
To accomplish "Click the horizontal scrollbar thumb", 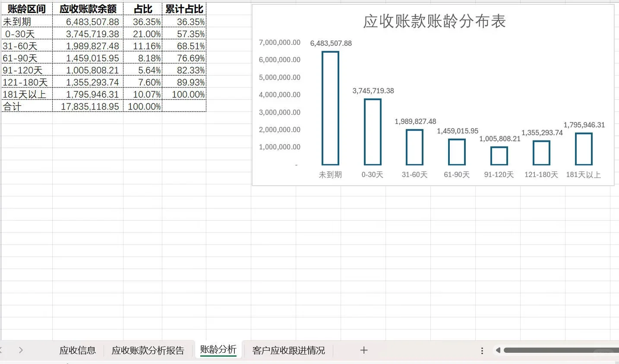I will coord(561,350).
